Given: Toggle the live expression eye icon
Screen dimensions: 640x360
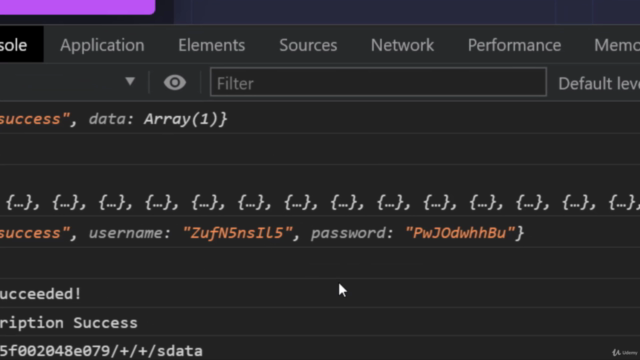Looking at the screenshot, I should coord(175,82).
